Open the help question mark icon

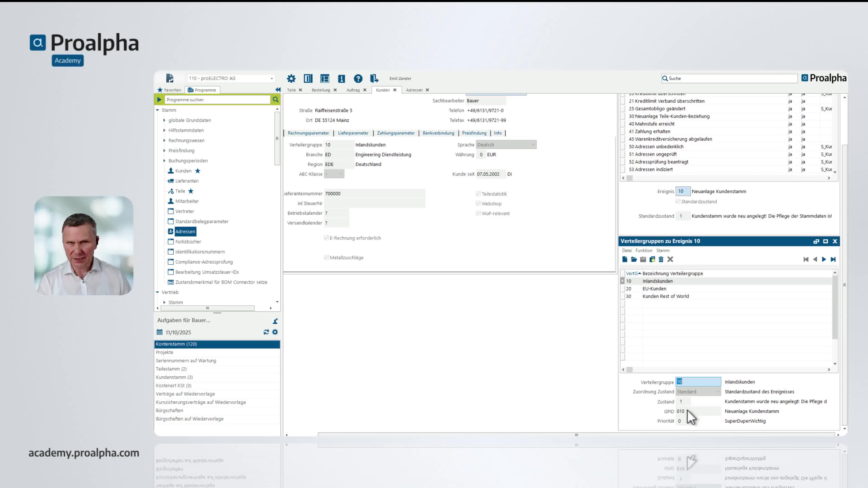coord(358,78)
